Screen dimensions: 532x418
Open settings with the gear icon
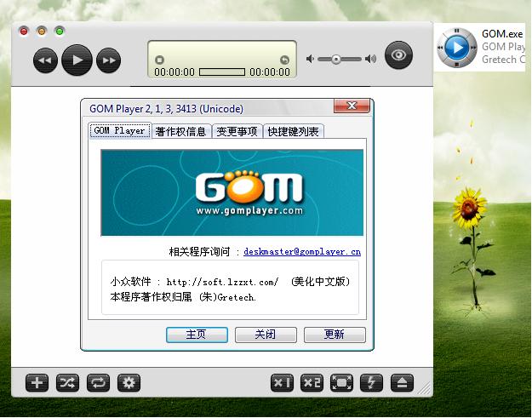pyautogui.click(x=129, y=383)
